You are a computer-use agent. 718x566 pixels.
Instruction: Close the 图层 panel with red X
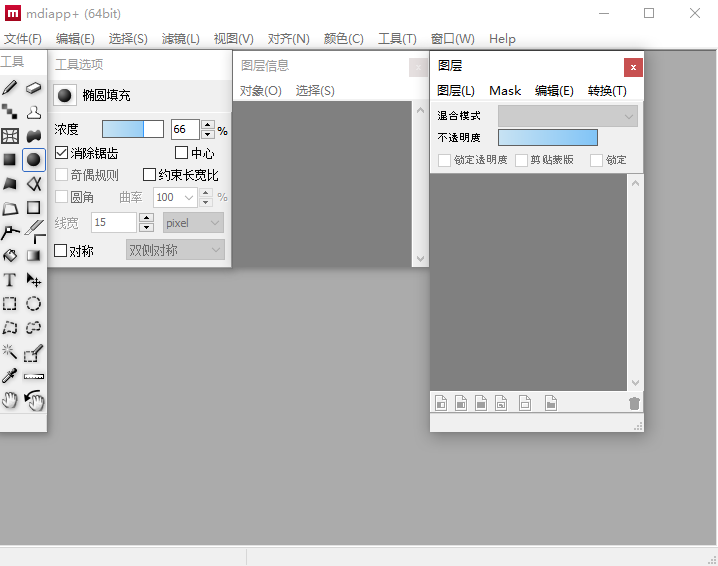[633, 68]
